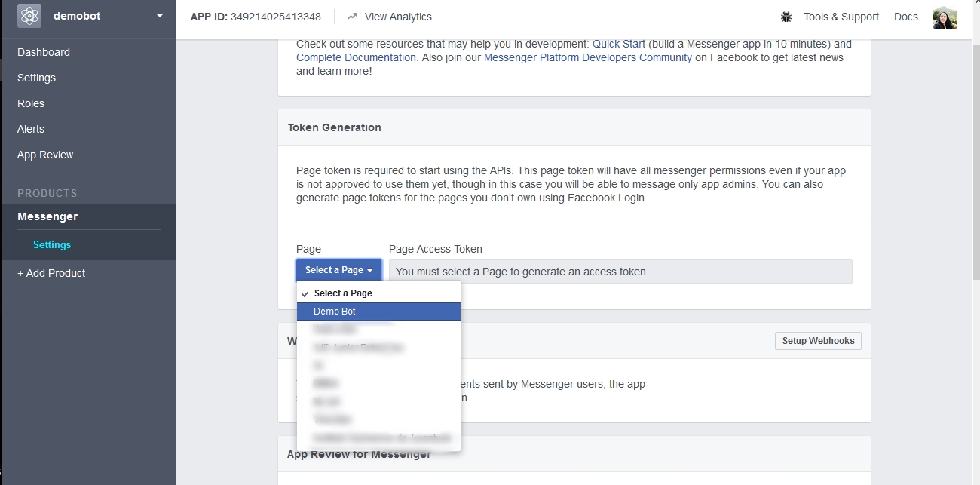Open the Quick Start link
Screen dimensions: 980x485
click(x=619, y=44)
